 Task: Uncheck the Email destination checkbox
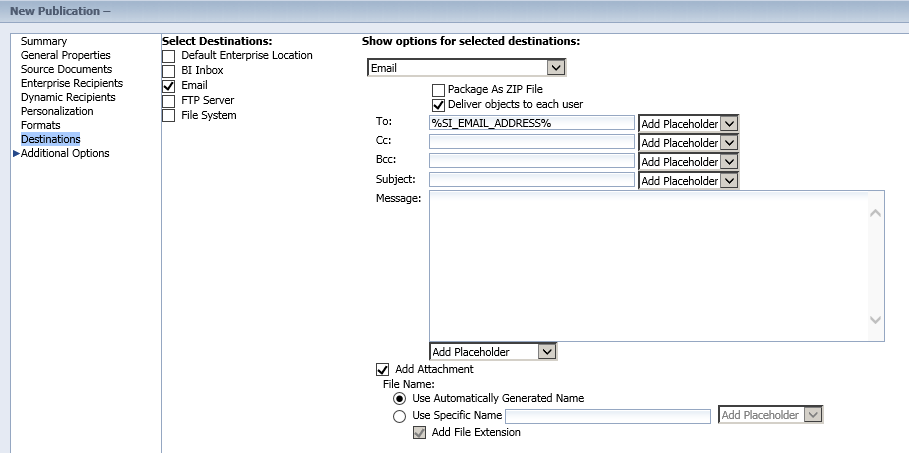click(x=168, y=86)
